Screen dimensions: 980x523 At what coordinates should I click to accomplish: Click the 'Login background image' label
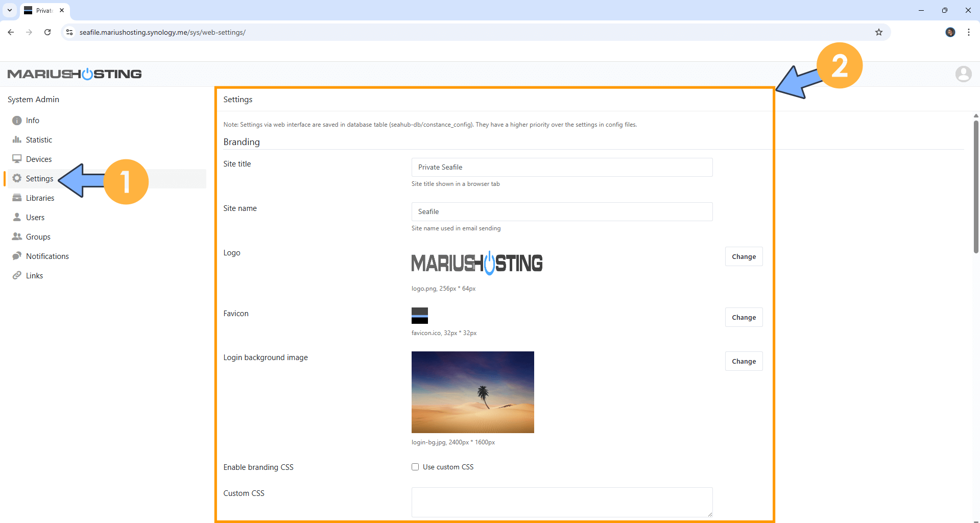pyautogui.click(x=266, y=358)
